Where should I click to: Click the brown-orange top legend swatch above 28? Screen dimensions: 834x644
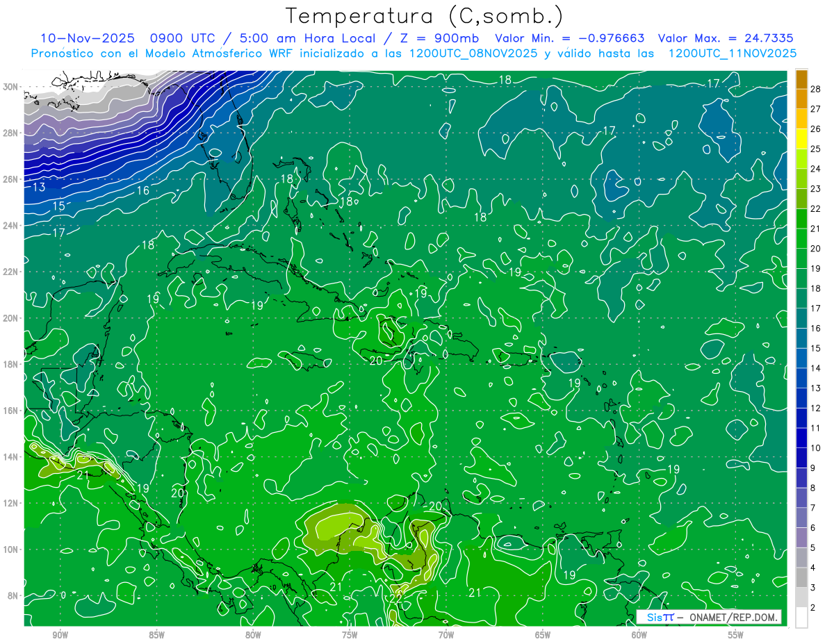[801, 79]
